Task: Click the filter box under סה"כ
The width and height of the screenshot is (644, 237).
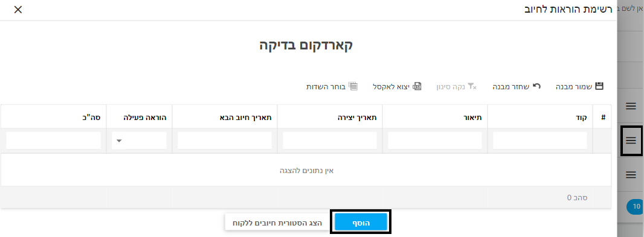Action: coord(53,141)
